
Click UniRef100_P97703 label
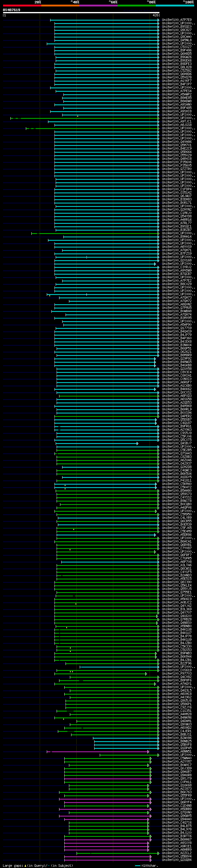click(x=177, y=674)
